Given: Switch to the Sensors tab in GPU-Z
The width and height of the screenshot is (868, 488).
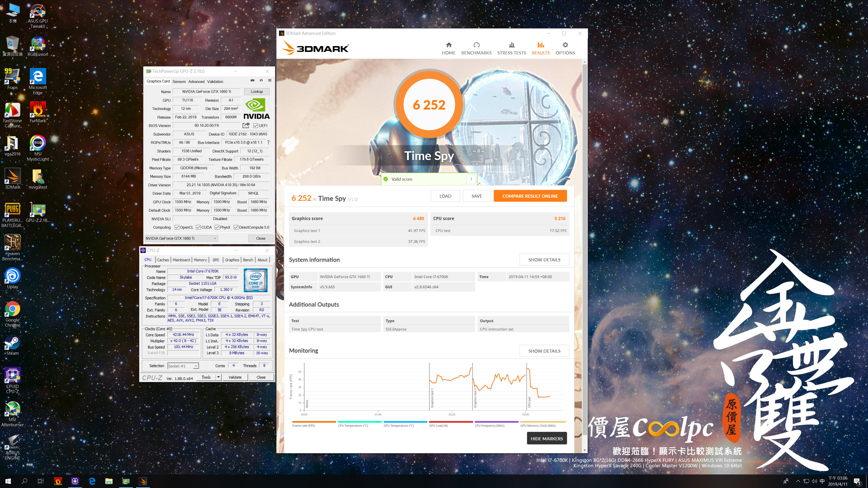Looking at the screenshot, I should click(x=179, y=82).
